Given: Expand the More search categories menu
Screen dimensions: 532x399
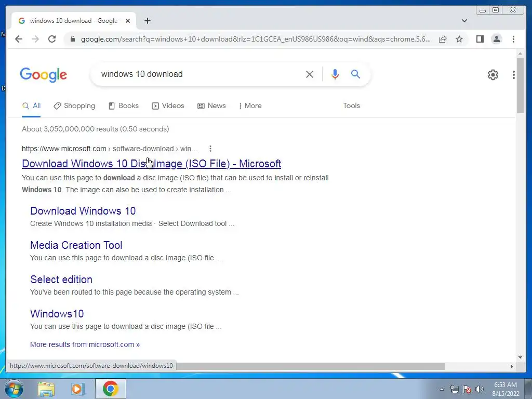Looking at the screenshot, I should (x=250, y=106).
